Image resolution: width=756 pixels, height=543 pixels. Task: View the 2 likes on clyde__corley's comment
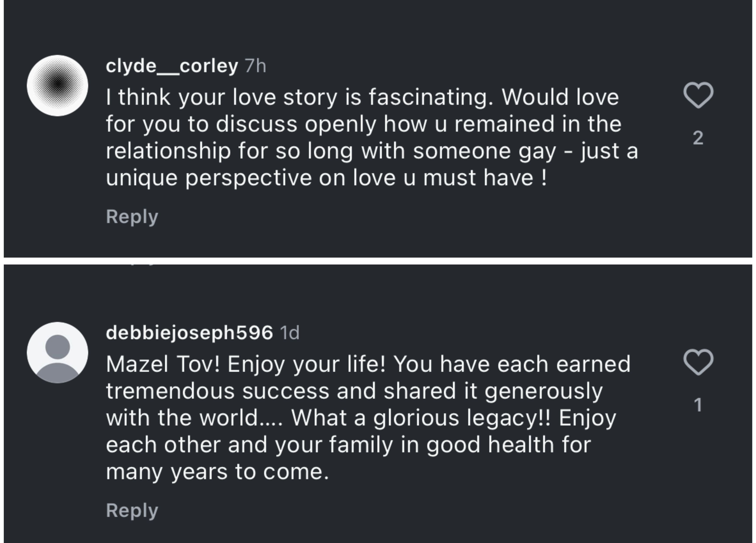pyautogui.click(x=698, y=138)
